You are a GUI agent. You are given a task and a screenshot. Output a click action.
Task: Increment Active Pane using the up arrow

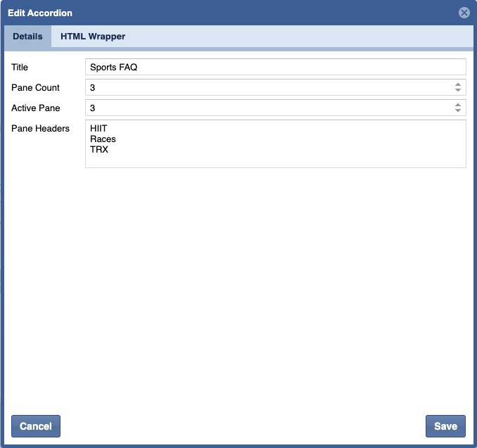pyautogui.click(x=458, y=105)
